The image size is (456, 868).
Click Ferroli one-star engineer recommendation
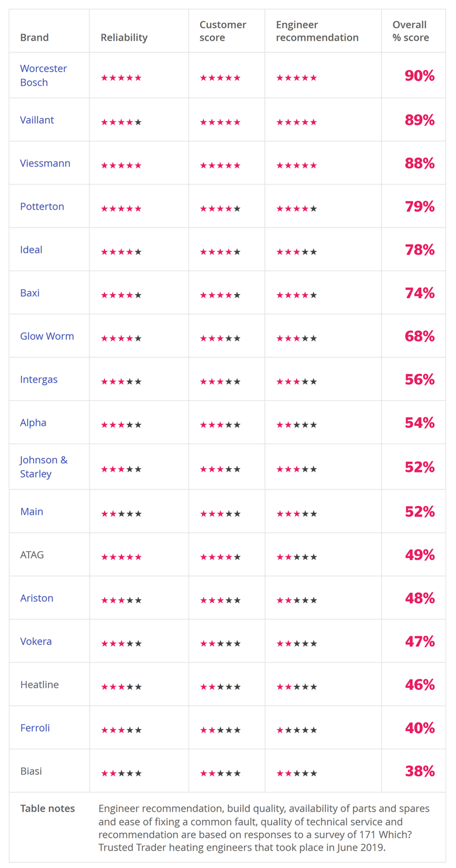(x=296, y=730)
